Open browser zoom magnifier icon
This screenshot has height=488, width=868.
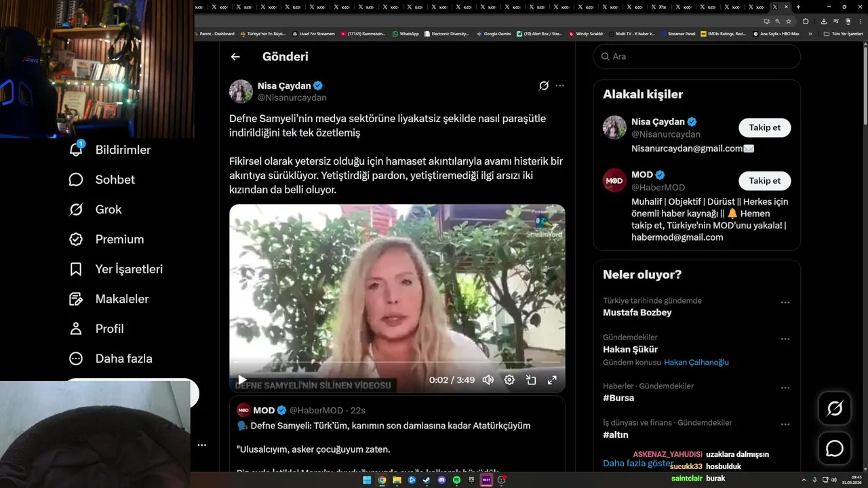(777, 21)
